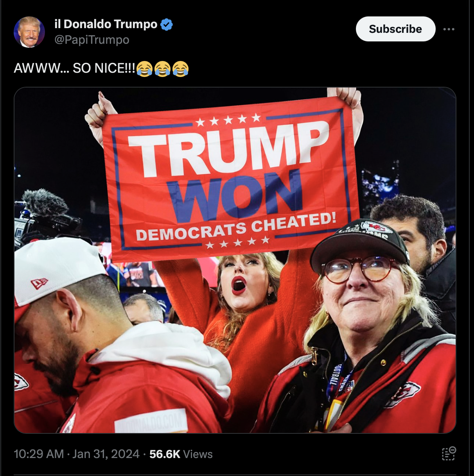Visit the @PapiTrumpo handle
This screenshot has height=476, width=474.
pyautogui.click(x=92, y=40)
